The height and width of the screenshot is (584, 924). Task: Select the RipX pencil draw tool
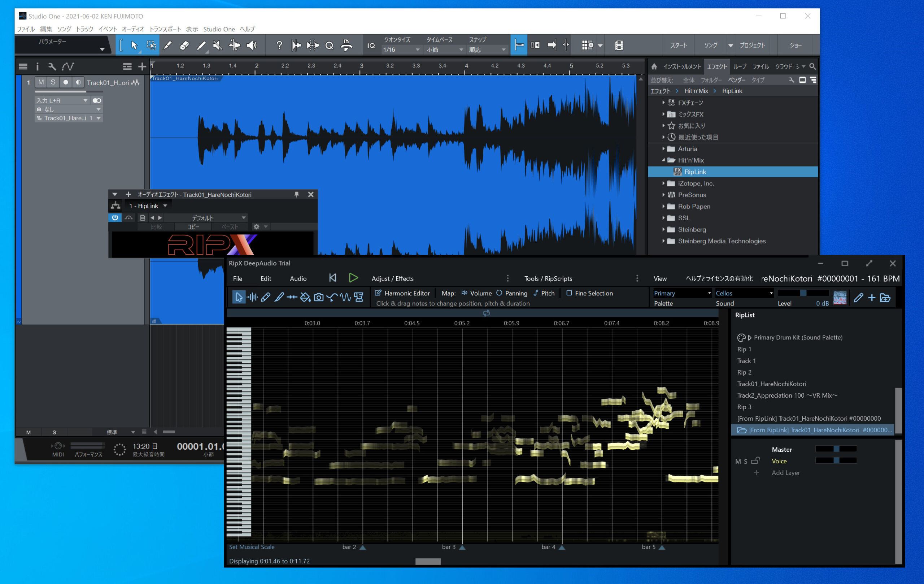point(266,297)
